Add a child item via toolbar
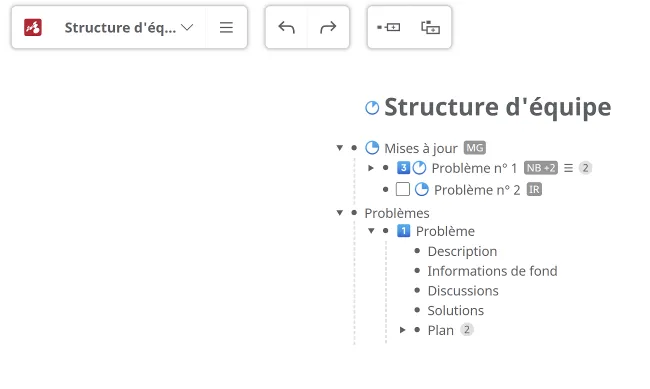 [430, 28]
